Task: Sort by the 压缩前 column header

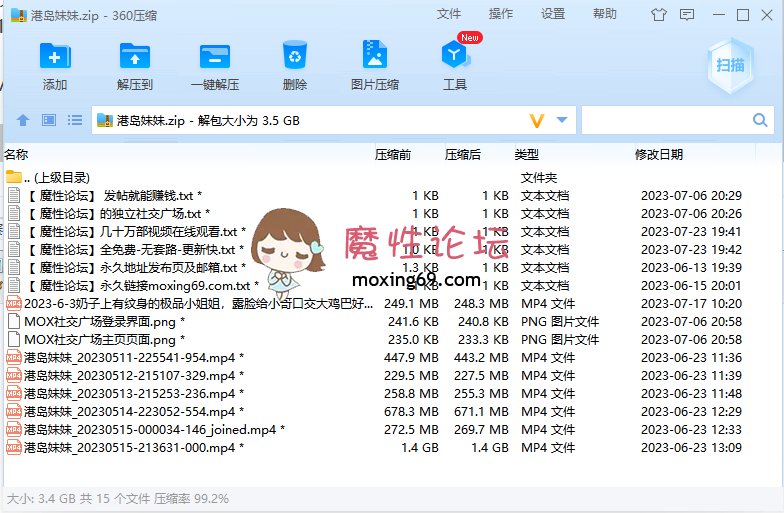Action: [x=393, y=154]
